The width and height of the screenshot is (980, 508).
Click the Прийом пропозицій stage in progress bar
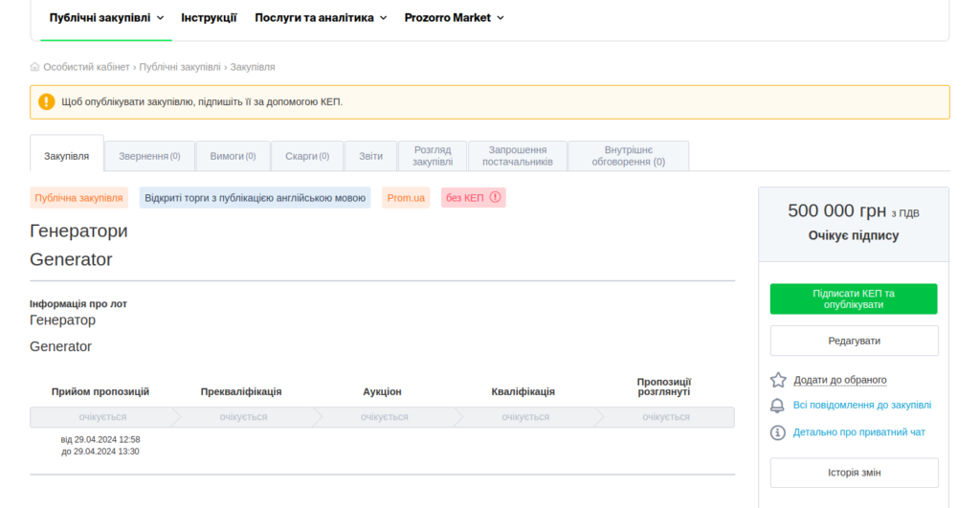click(101, 417)
